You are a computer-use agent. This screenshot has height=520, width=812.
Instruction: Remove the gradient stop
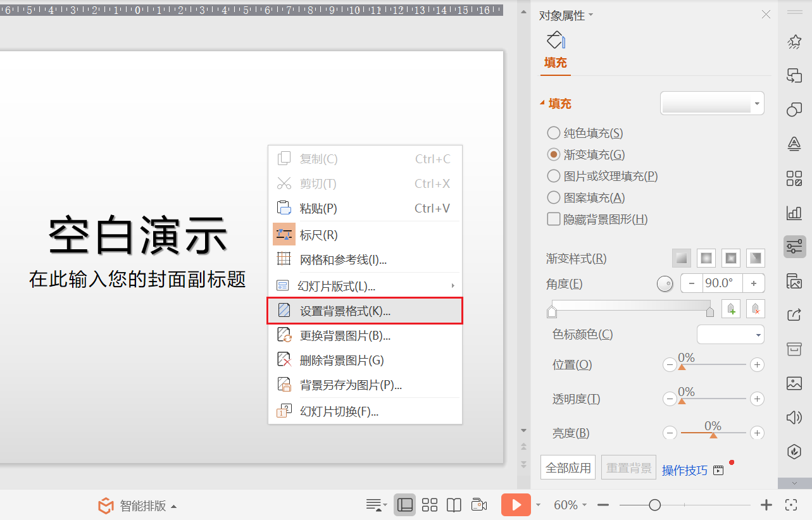click(x=756, y=309)
